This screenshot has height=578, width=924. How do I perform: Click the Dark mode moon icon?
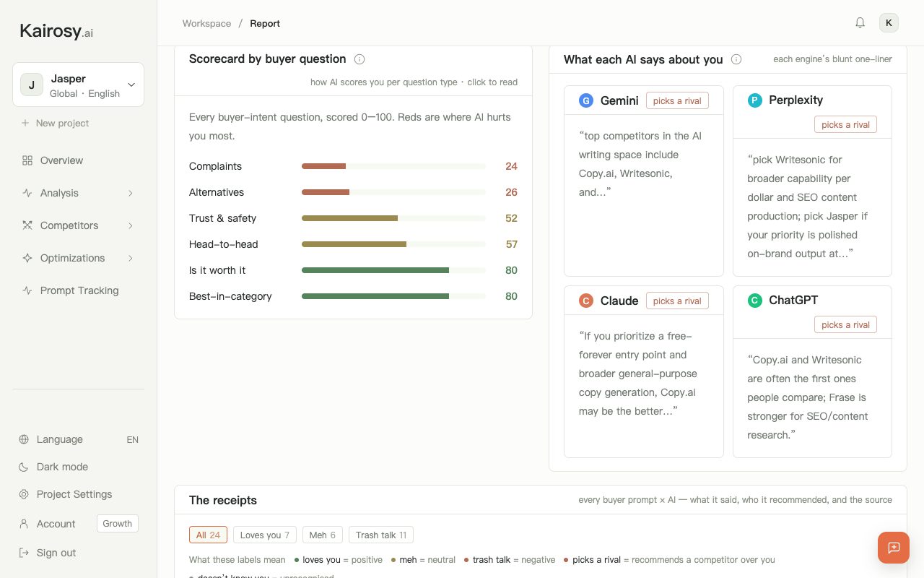click(24, 467)
